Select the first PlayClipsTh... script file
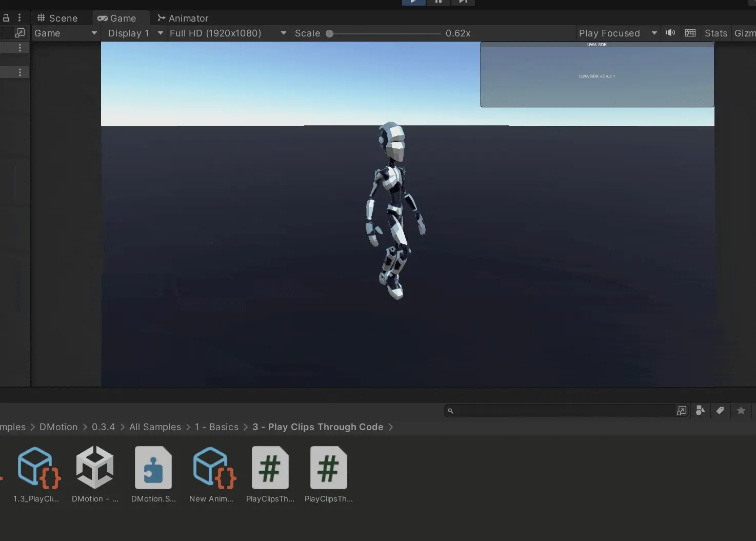Screen dimensions: 756x541 pyautogui.click(x=270, y=468)
